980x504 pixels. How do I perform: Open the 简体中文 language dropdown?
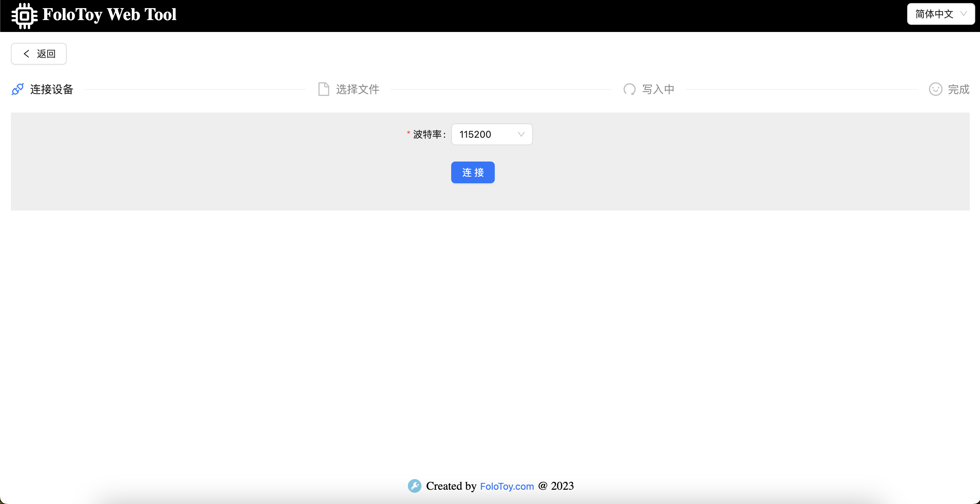coord(941,14)
